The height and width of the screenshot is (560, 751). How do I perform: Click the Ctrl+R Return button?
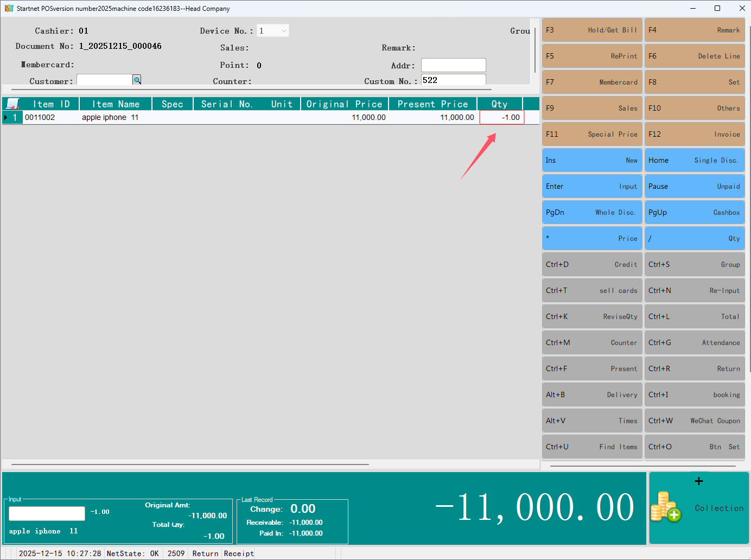tap(694, 368)
